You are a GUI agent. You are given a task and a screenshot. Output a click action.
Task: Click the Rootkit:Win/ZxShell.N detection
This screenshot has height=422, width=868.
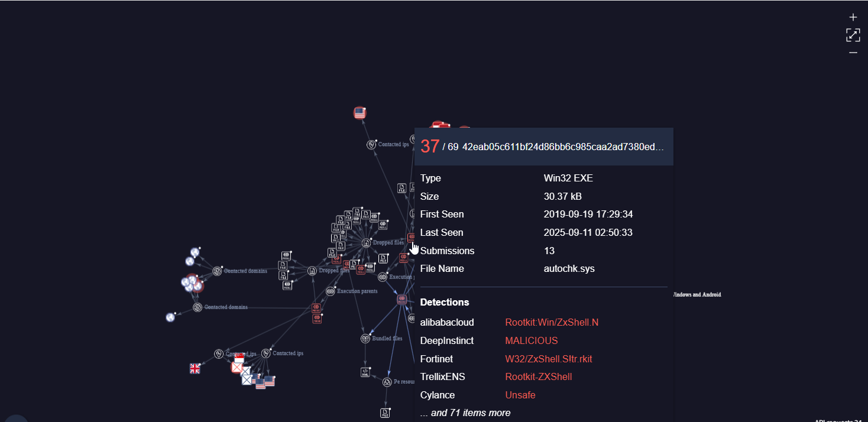[x=552, y=323]
